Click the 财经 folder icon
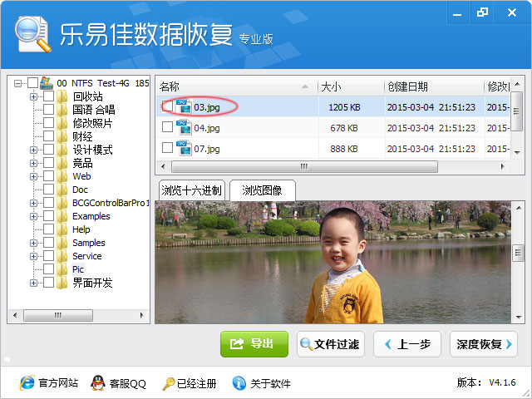 (62, 136)
